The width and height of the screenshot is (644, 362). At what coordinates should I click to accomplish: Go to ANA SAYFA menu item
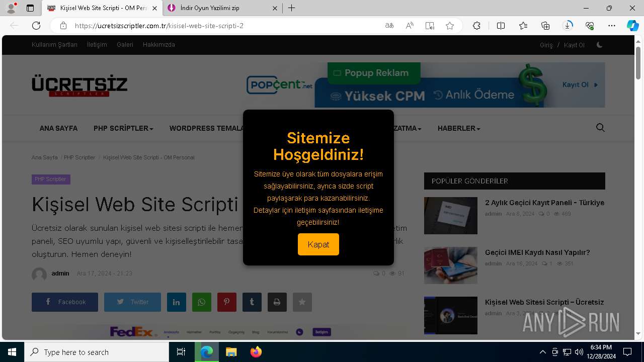(58, 128)
